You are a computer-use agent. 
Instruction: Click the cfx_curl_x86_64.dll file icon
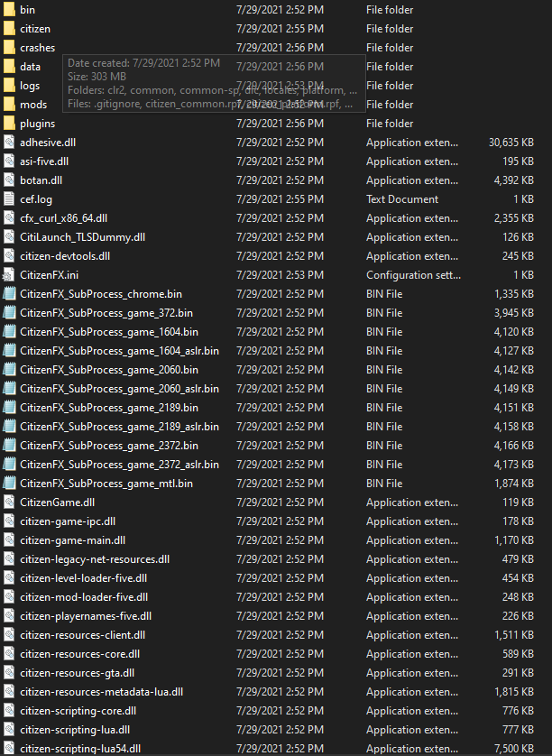pos(9,218)
